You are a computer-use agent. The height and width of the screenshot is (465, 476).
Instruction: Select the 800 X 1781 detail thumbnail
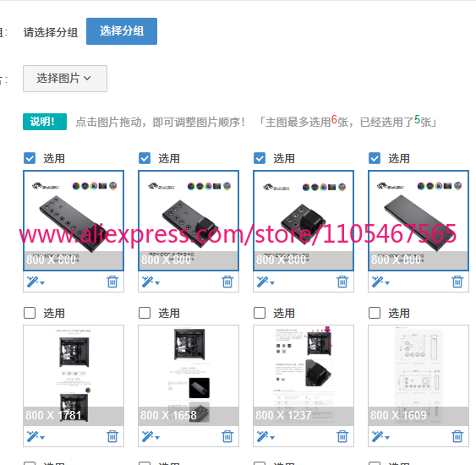click(x=74, y=375)
